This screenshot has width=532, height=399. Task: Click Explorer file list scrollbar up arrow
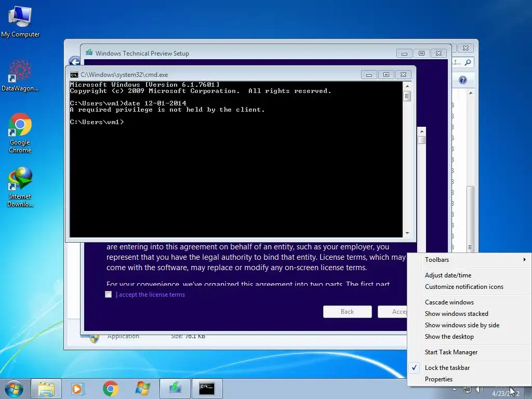(x=471, y=93)
